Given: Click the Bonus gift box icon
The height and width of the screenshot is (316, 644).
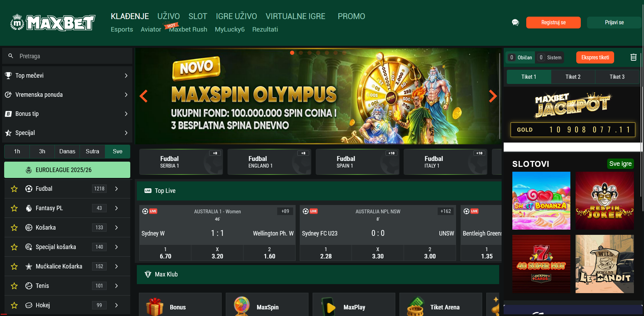Looking at the screenshot, I should tap(155, 307).
